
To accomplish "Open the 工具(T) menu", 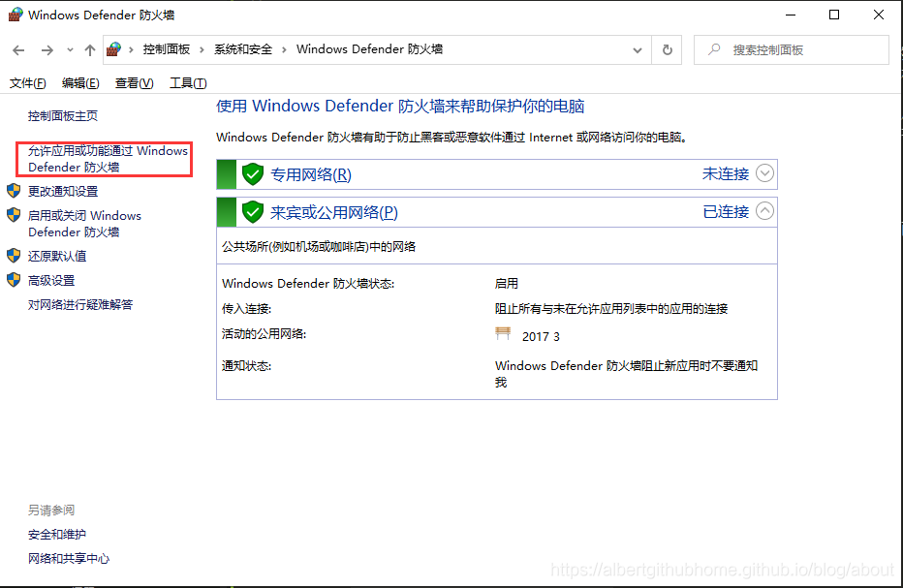I will pyautogui.click(x=188, y=83).
